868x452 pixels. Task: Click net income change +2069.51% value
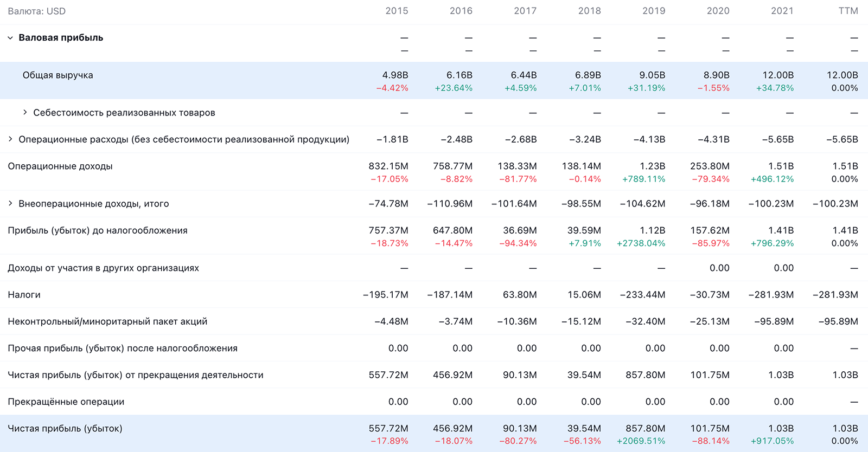pos(641,441)
